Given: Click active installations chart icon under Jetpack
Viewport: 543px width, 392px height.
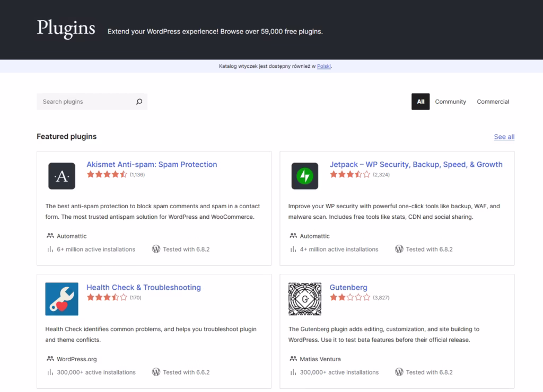Looking at the screenshot, I should pyautogui.click(x=293, y=249).
